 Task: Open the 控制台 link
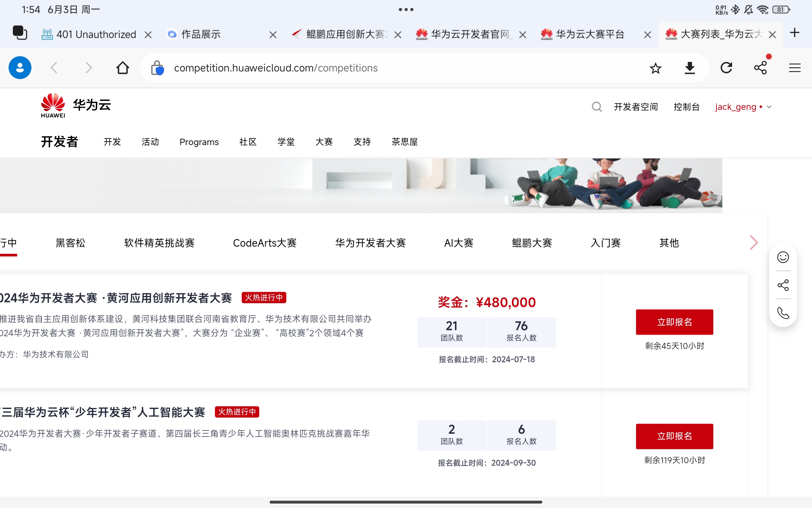click(687, 107)
